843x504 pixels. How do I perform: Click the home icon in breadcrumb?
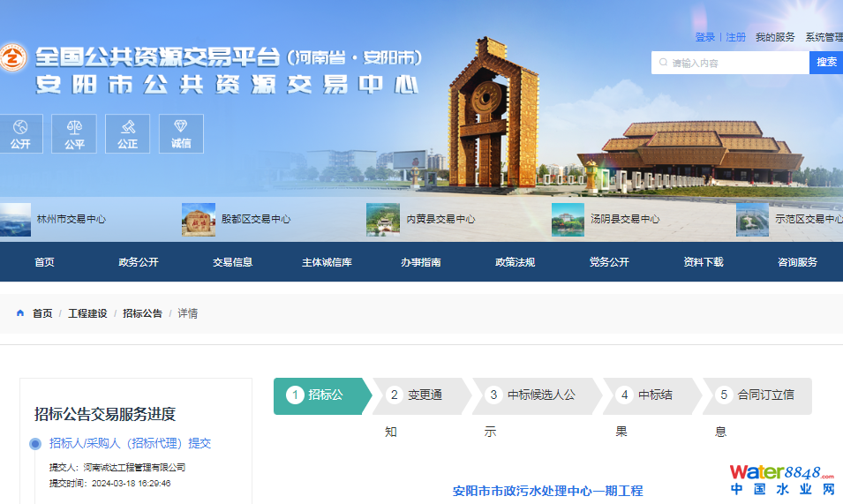click(20, 313)
